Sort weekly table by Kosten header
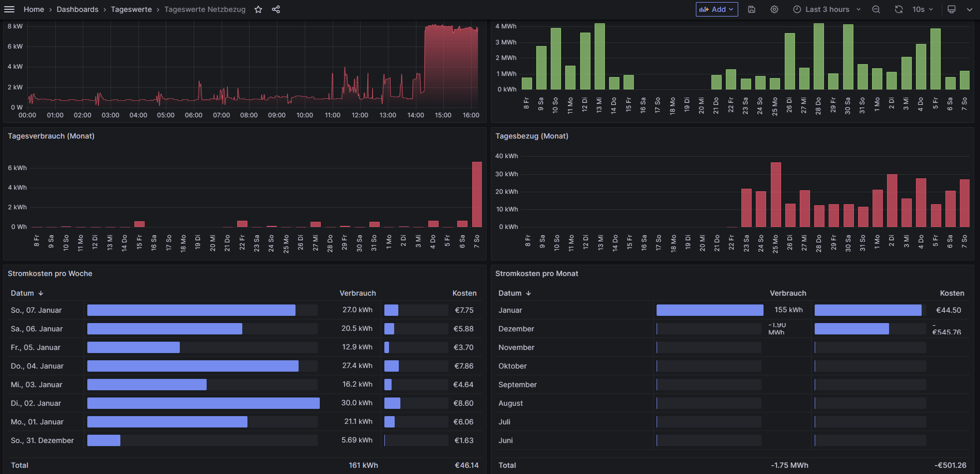This screenshot has height=474, width=980. click(x=464, y=293)
